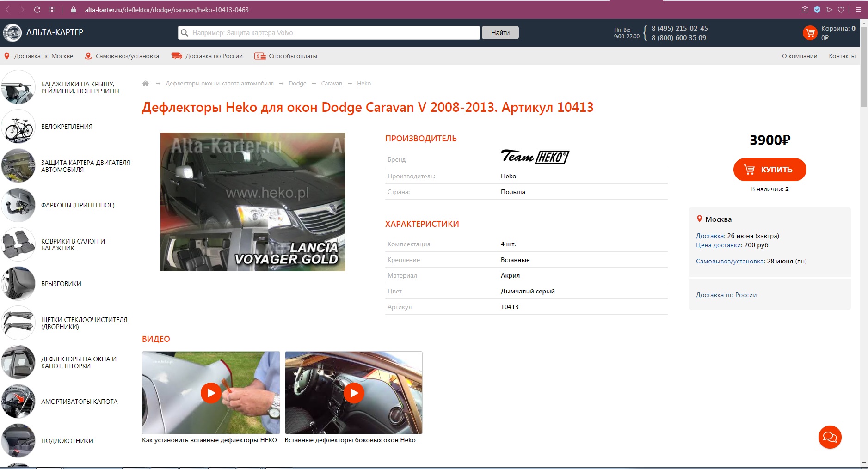Open the hood struts category icon
868x469 pixels.
coord(18,402)
